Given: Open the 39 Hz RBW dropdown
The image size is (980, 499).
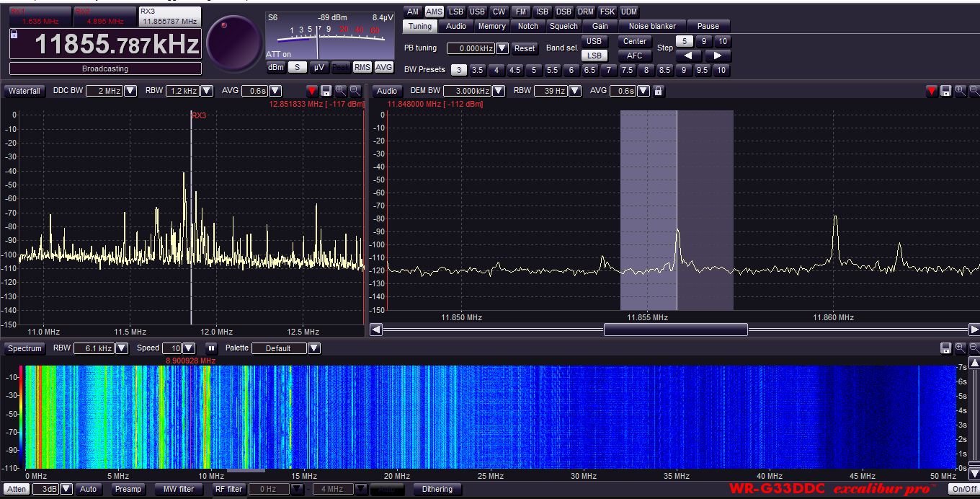Looking at the screenshot, I should click(573, 91).
